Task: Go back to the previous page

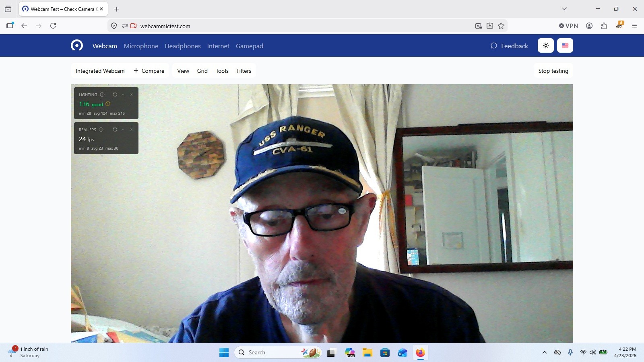Action: click(x=24, y=26)
